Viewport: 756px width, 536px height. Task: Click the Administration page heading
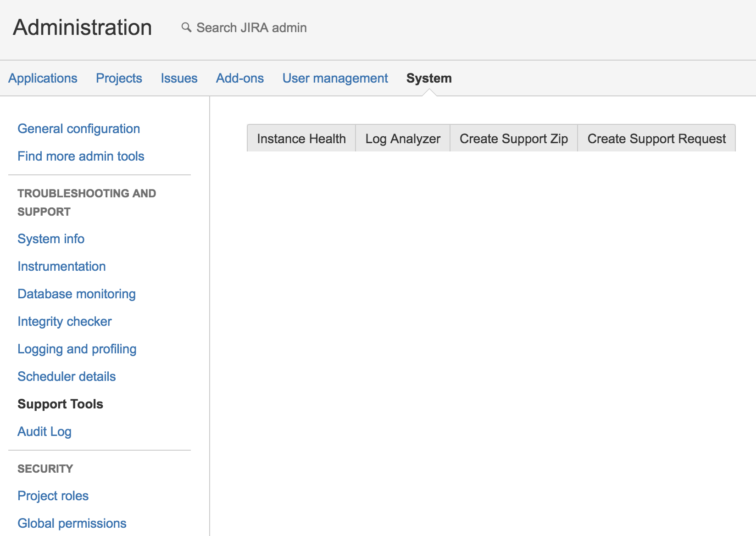[x=83, y=28]
